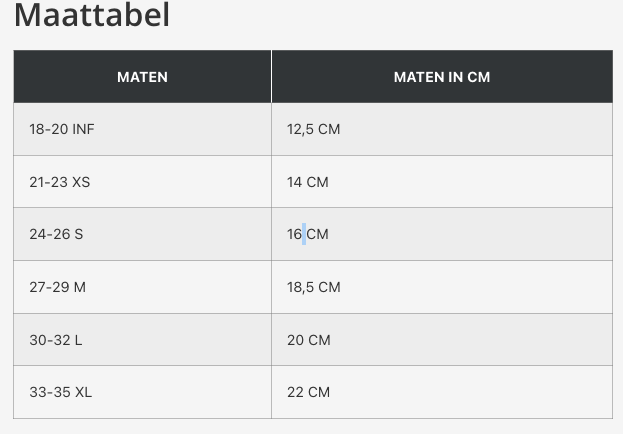The image size is (623, 434).
Task: Select the 14 CM measurement cell
Action: (307, 182)
